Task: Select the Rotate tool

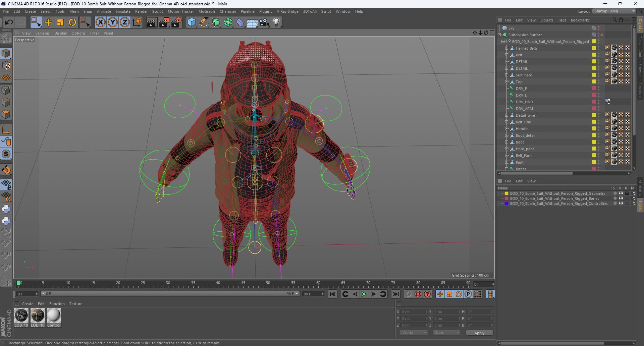Action: (x=72, y=22)
